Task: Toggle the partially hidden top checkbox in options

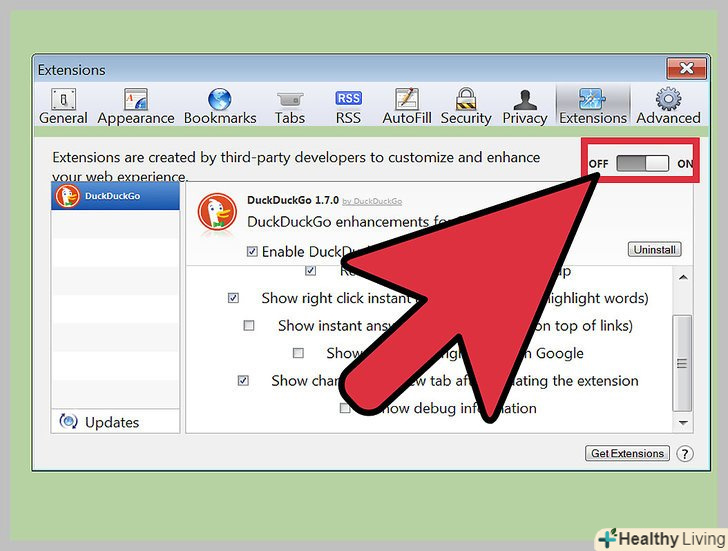Action: pyautogui.click(x=311, y=271)
